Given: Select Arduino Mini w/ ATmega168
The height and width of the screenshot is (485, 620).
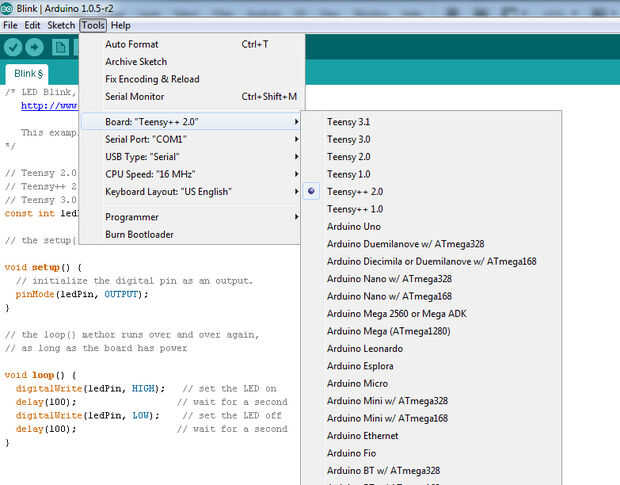Looking at the screenshot, I should pyautogui.click(x=431, y=418).
